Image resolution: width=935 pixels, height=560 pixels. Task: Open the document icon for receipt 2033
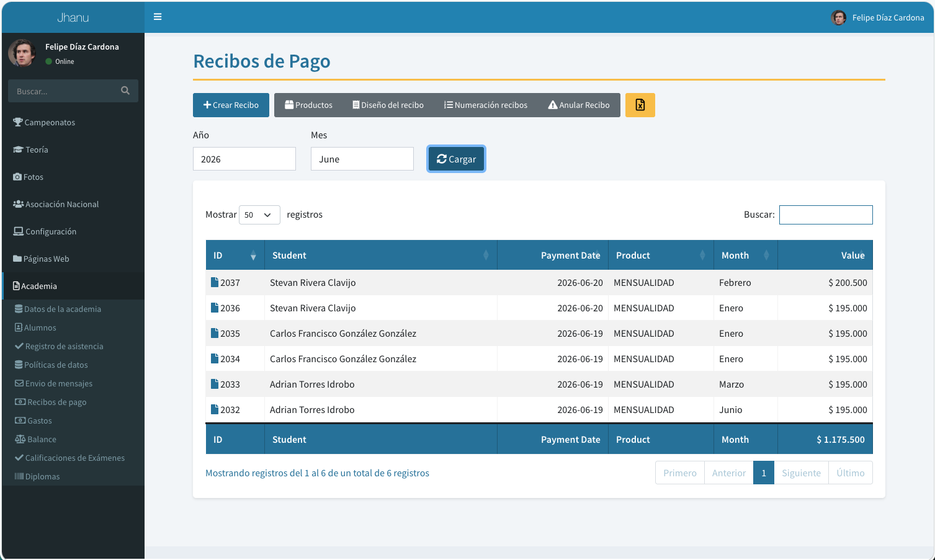click(x=215, y=384)
